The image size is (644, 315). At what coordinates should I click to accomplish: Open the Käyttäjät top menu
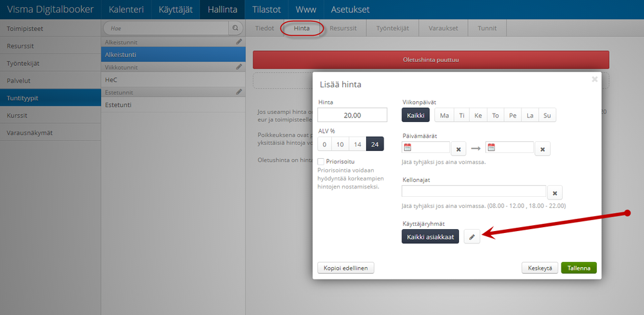tap(176, 10)
